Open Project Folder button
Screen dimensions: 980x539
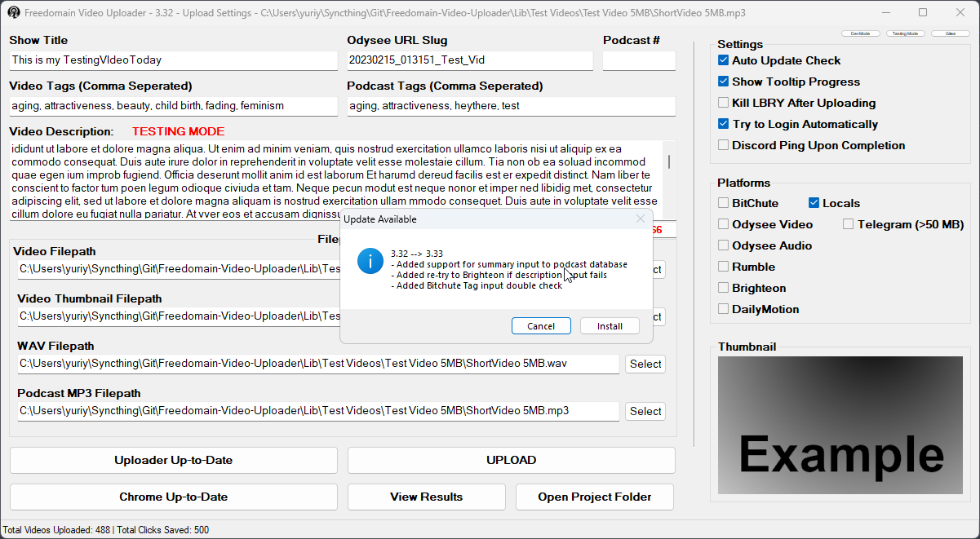(x=595, y=497)
